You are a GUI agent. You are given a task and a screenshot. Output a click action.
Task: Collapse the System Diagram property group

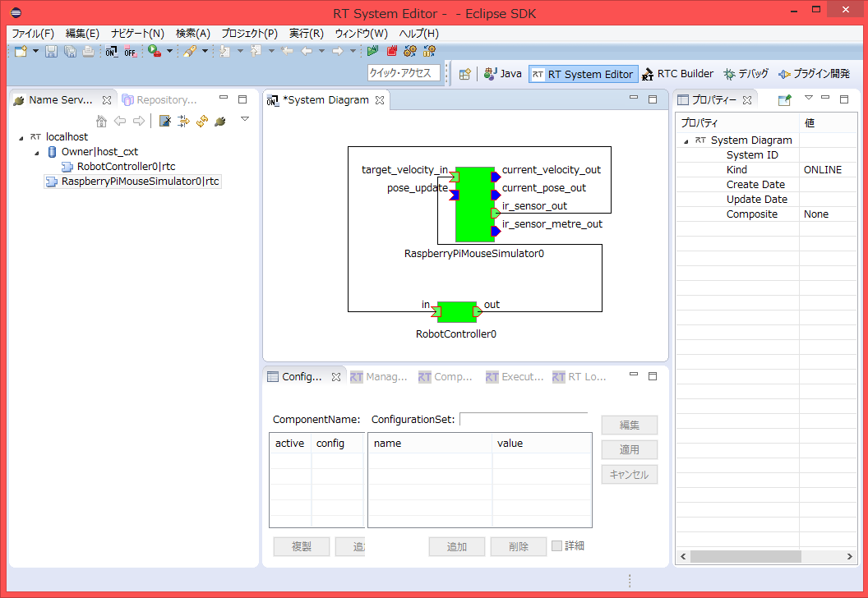coord(686,141)
